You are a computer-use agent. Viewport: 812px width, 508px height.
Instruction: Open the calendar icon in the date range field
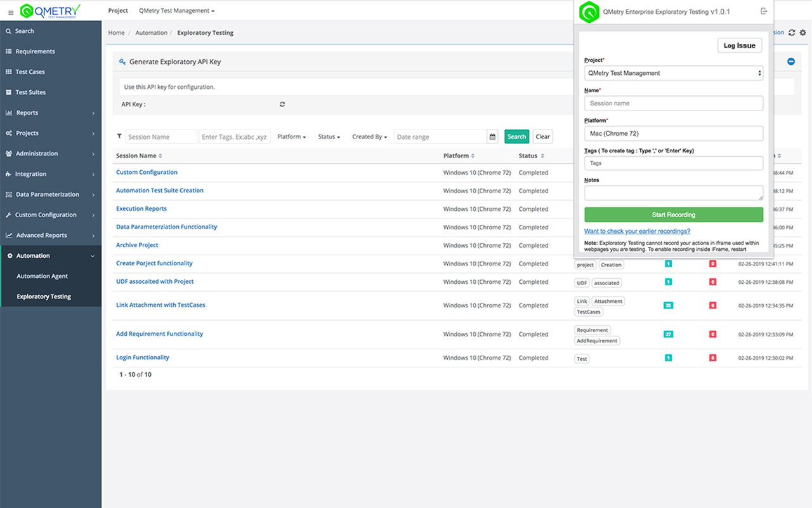(x=492, y=136)
